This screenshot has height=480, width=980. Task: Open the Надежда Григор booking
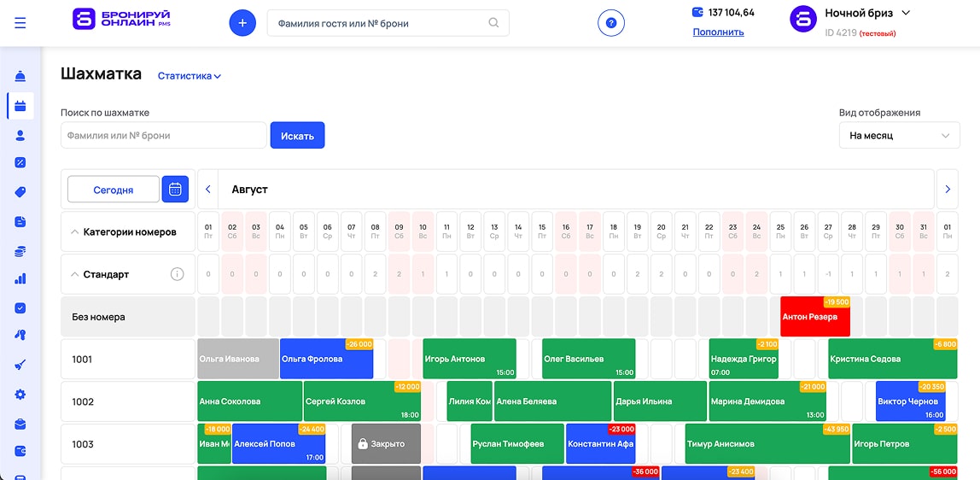click(744, 359)
